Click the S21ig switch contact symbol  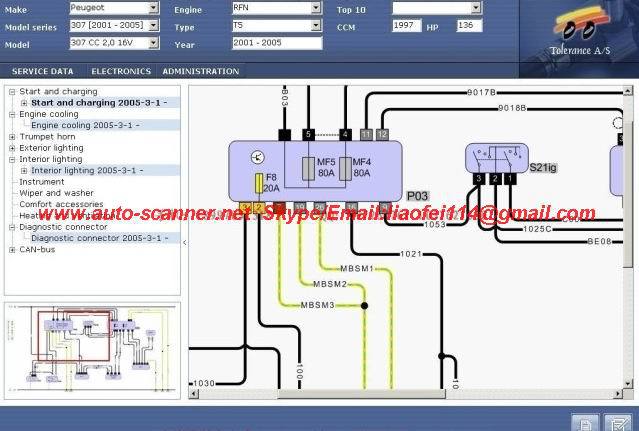[x=496, y=158]
